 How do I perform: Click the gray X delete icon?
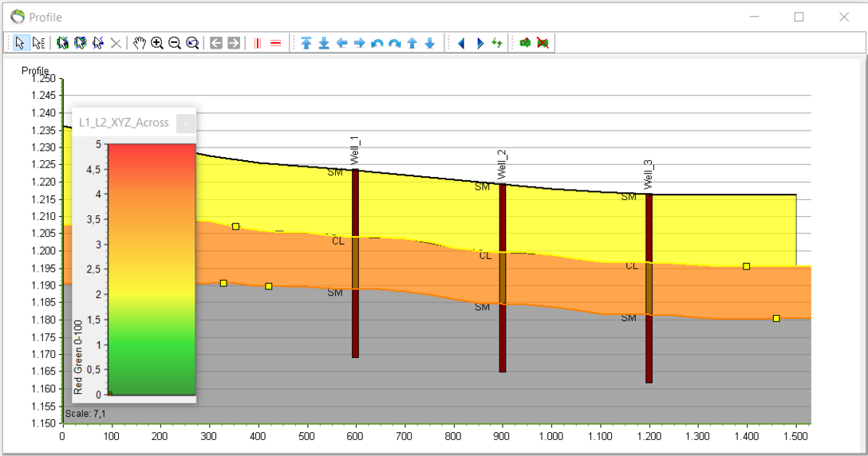(116, 43)
